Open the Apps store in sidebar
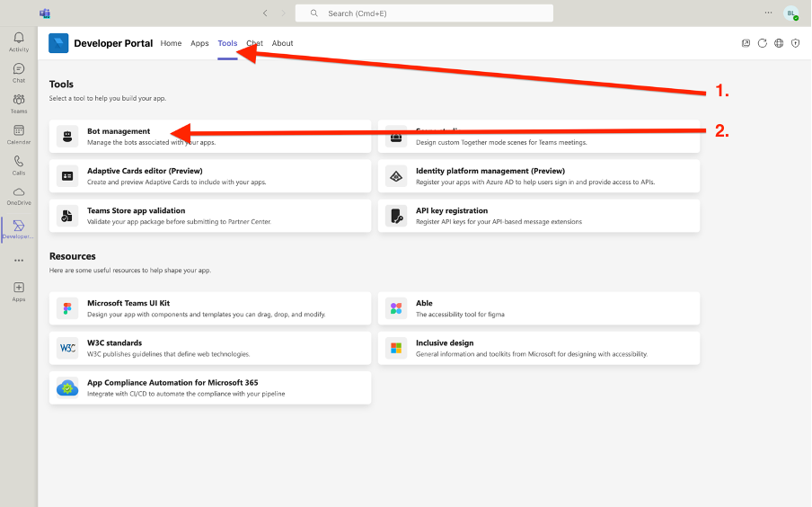 [x=19, y=291]
